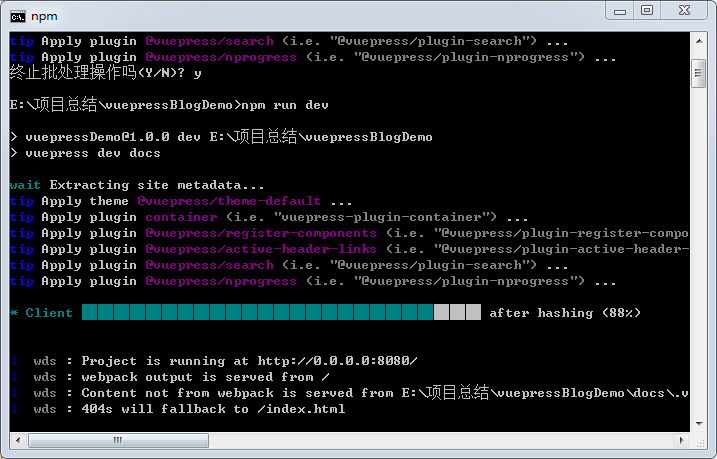Click the Client build progress bar
Screen dimensions: 717x459
point(281,312)
